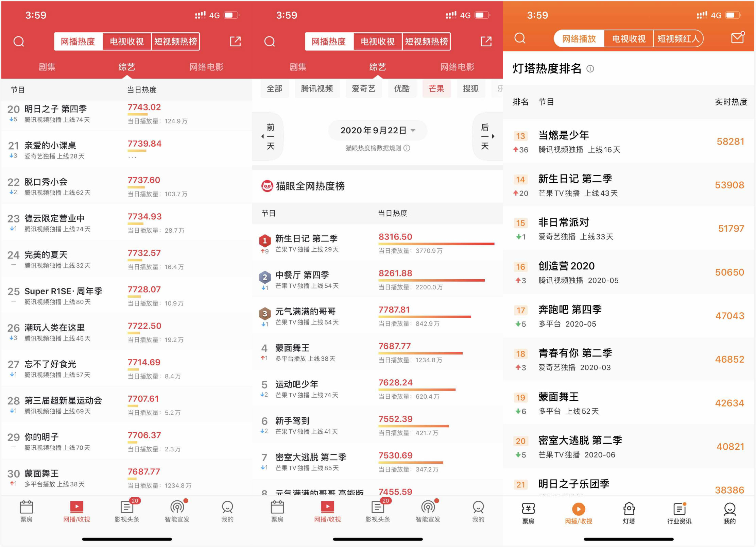
Task: Open 智能宣发 in the left panel bottom bar
Action: click(x=177, y=511)
